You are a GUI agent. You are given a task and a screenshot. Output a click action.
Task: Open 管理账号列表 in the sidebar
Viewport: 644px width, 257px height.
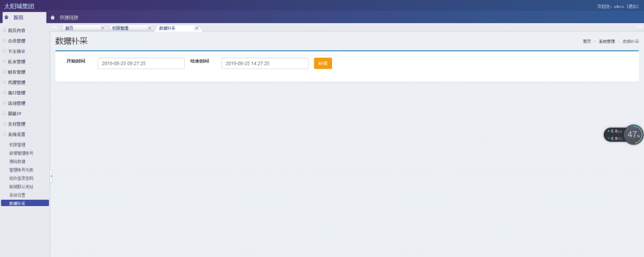click(21, 170)
